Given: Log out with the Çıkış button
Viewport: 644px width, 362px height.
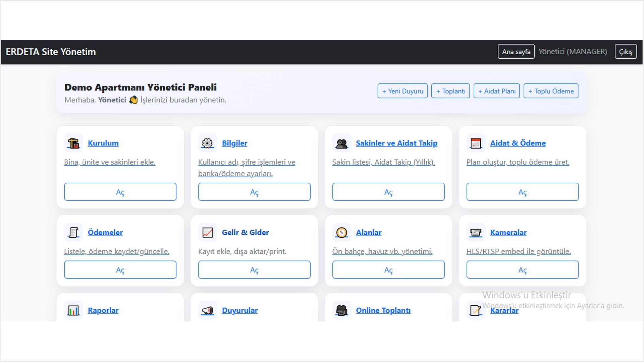Looking at the screenshot, I should (x=626, y=52).
